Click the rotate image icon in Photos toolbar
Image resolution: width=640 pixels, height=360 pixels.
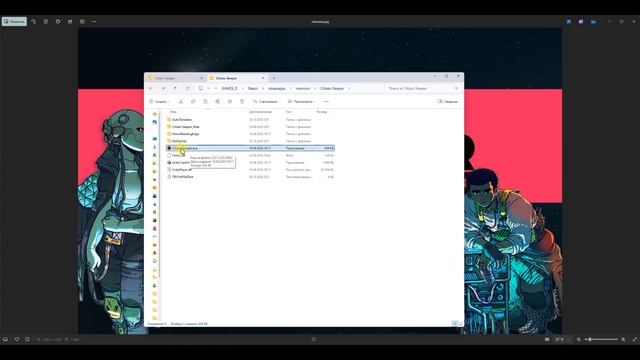pos(33,21)
